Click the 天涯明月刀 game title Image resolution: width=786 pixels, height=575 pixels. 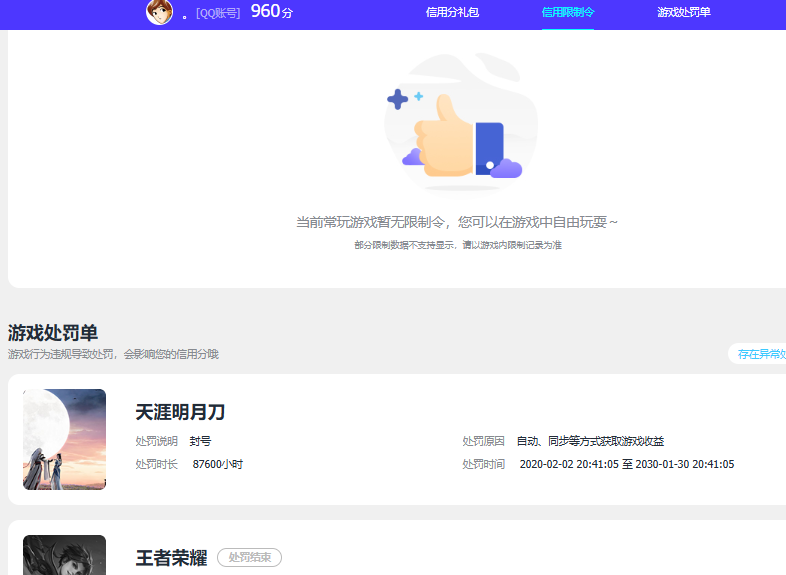click(x=180, y=412)
